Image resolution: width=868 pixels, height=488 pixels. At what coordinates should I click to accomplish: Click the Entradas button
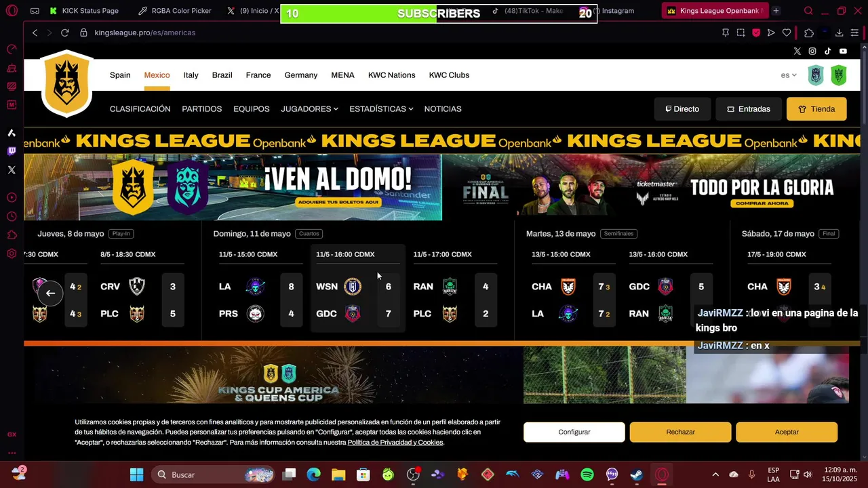click(x=749, y=108)
